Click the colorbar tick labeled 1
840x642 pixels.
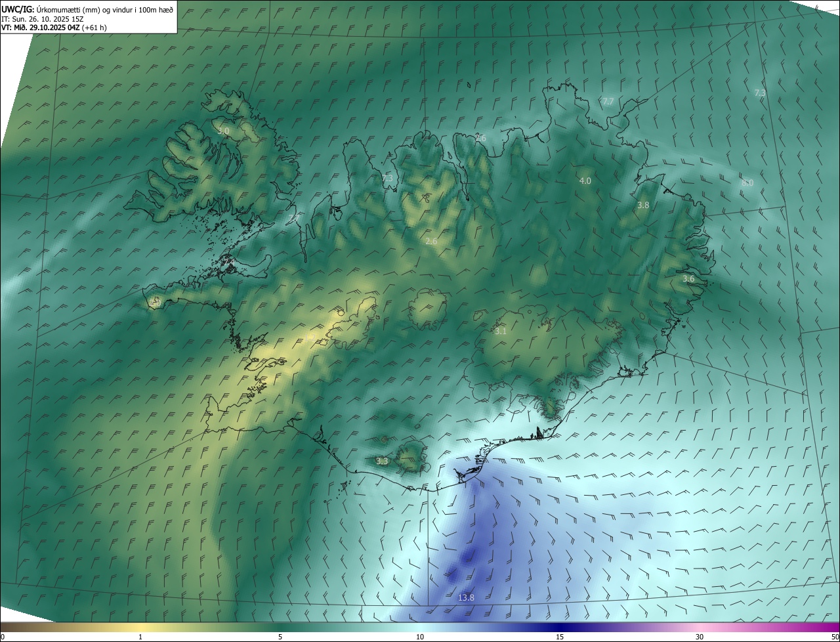pos(140,637)
